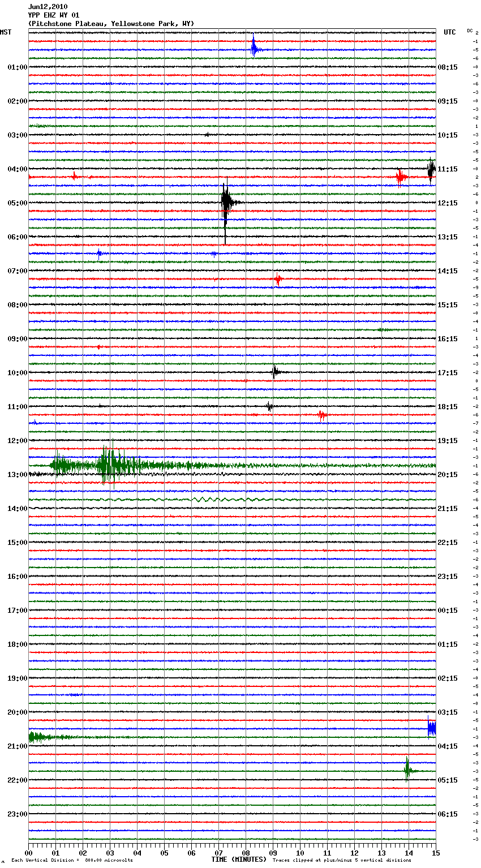
Task: Click minute 10 on the bottom axis
Action: coord(300,853)
